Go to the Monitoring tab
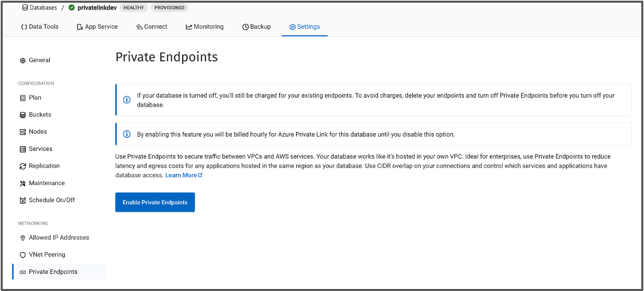 [x=205, y=27]
